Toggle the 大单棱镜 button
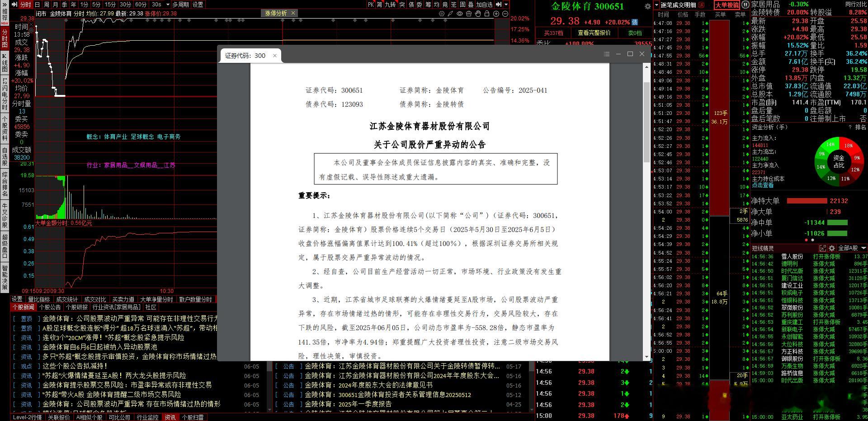868x421 pixels. 727,5
